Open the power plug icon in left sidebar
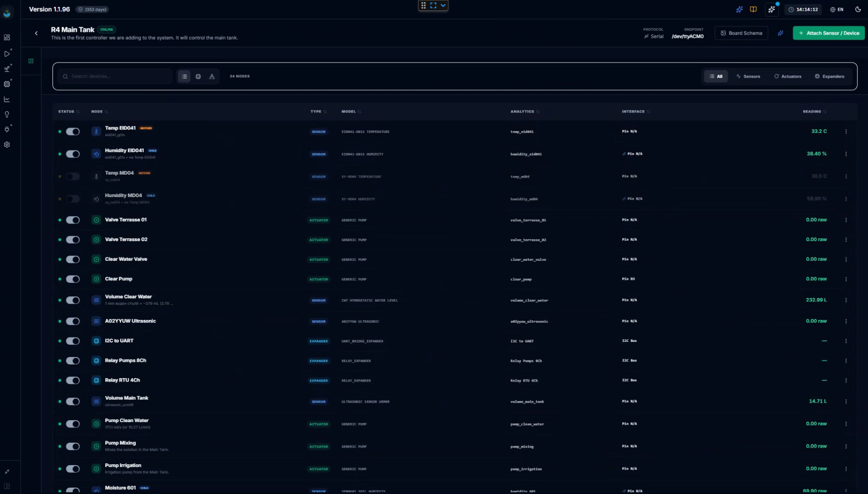Viewport: 868px width, 494px height. 7,130
